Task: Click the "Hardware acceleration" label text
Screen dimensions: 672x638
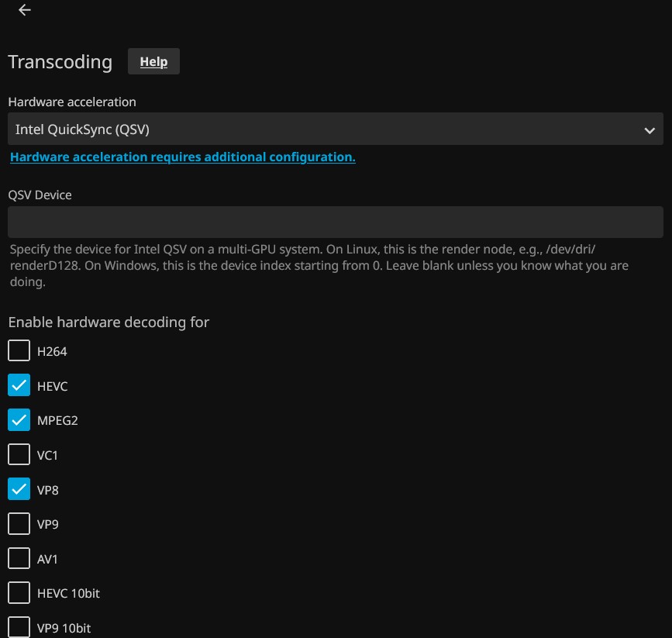Action: tap(72, 102)
